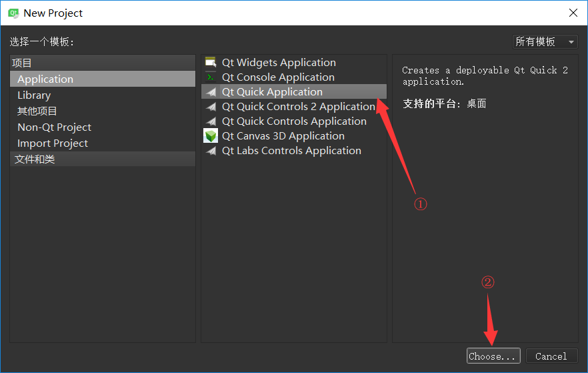Viewport: 588px width, 373px height.
Task: Click the 项目 section header
Action: pyautogui.click(x=103, y=63)
